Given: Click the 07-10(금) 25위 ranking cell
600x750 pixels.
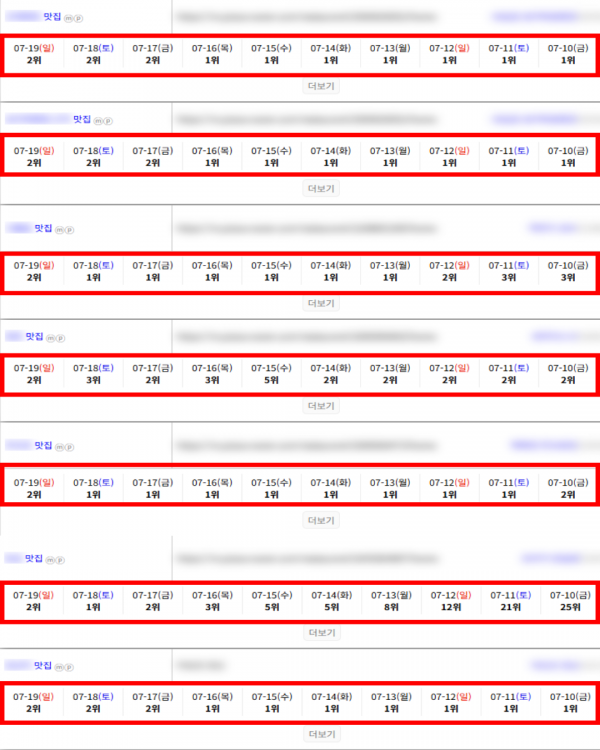Looking at the screenshot, I should tap(570, 601).
